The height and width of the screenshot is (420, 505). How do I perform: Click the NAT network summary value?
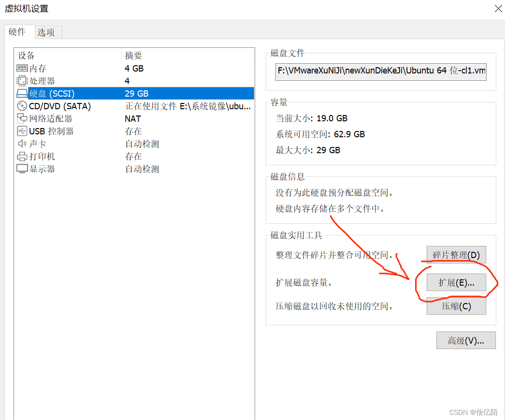pos(133,118)
